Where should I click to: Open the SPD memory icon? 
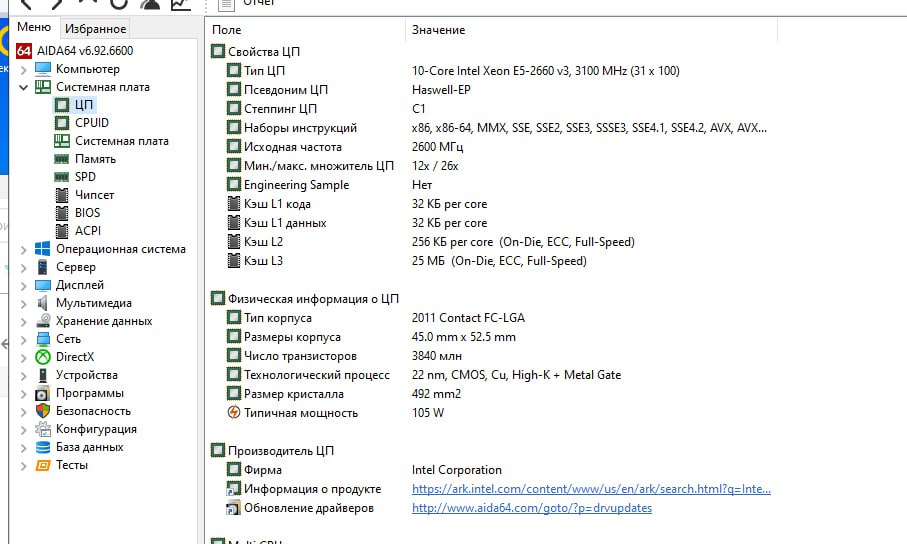click(x=62, y=177)
